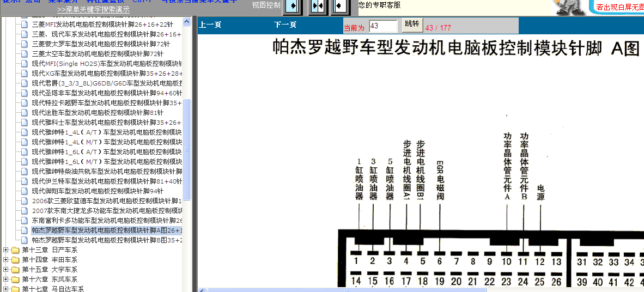Click document icon beside 现代途胜车型 entry
Screen dimensions: 644x292
point(25,113)
